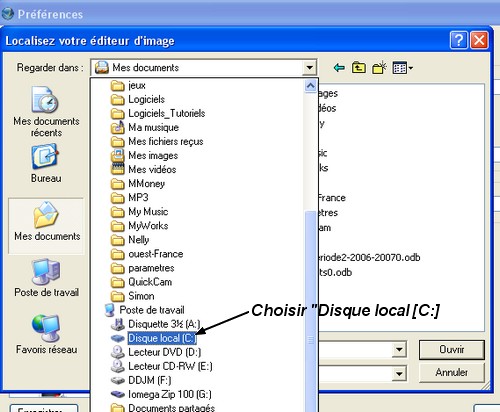The image size is (500, 412).
Task: Expand the file type combo box arrow
Action: (x=399, y=374)
